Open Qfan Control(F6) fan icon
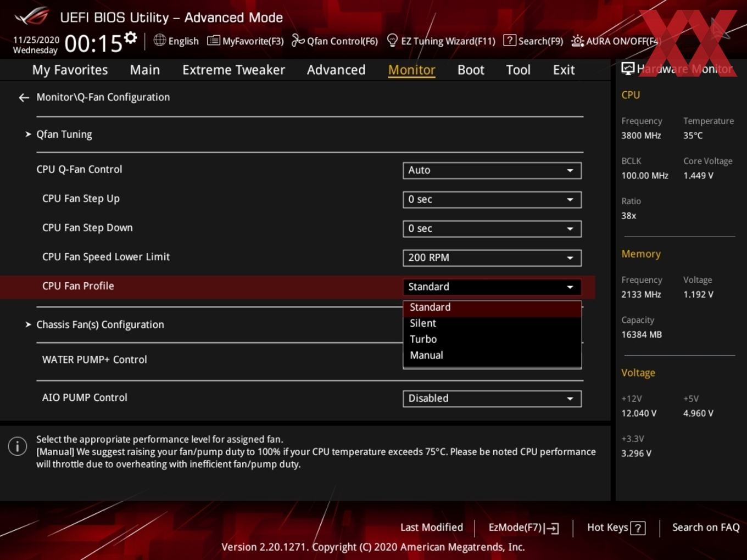 (x=298, y=40)
